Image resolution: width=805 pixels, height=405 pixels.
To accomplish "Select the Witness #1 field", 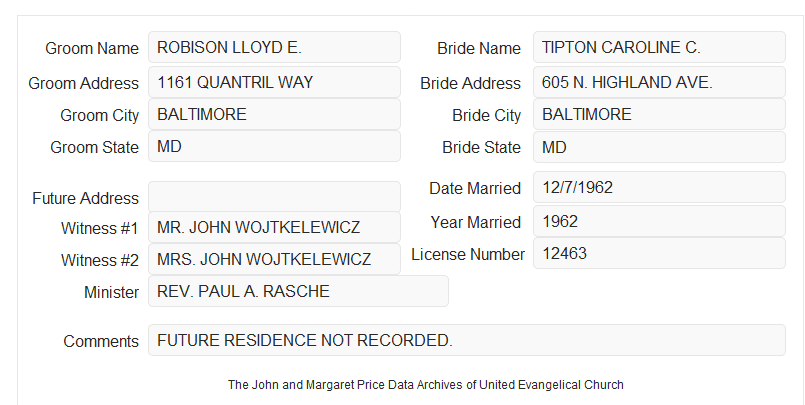I will [274, 227].
